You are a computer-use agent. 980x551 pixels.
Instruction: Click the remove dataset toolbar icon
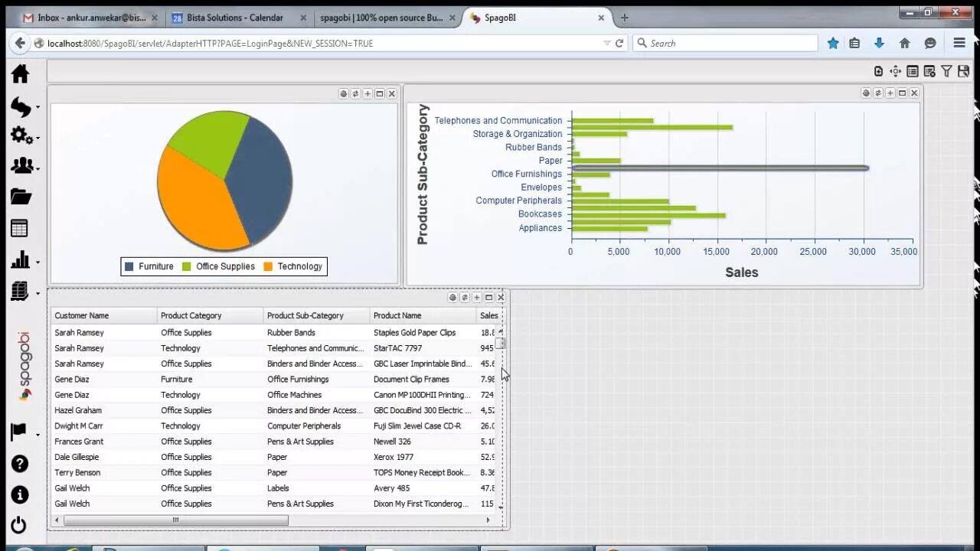tap(929, 71)
